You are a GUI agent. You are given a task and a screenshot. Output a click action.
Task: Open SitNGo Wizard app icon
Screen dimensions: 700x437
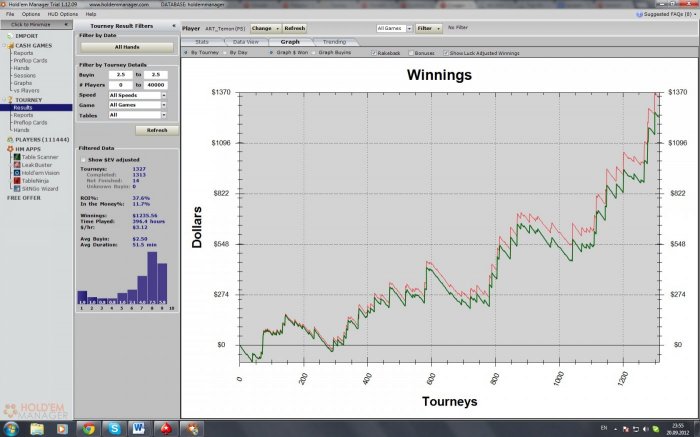click(x=17, y=189)
